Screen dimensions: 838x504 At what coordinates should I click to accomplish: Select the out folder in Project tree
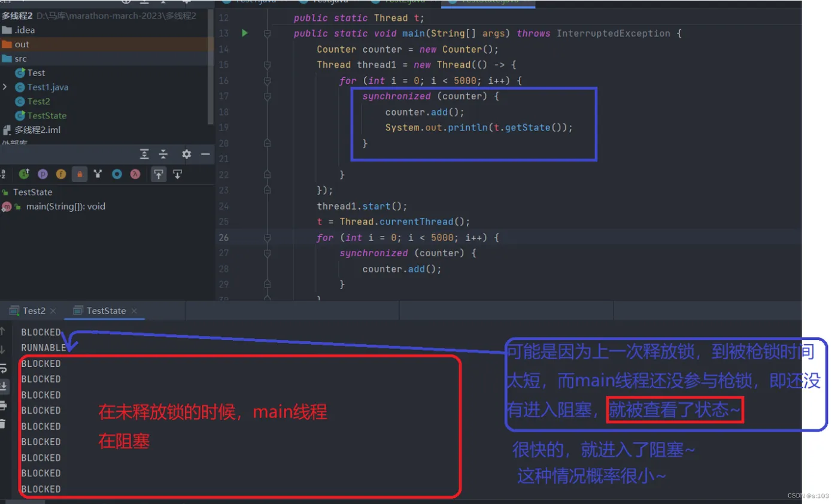pos(16,44)
